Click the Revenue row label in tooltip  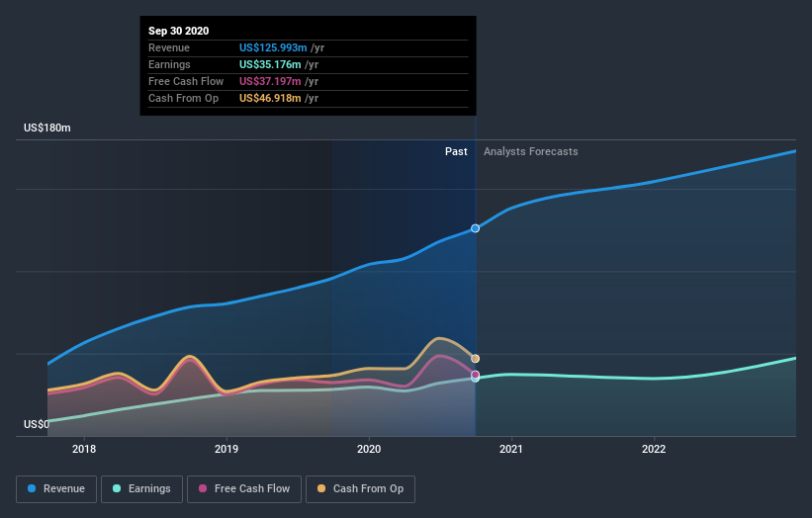coord(169,47)
